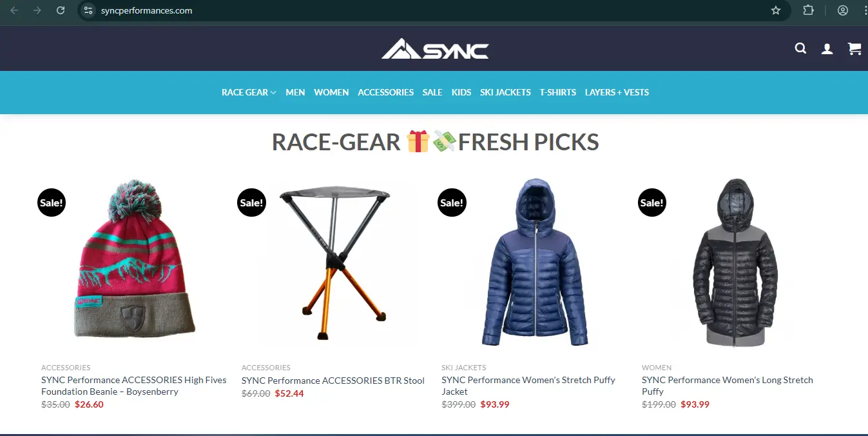The image size is (868, 436).
Task: Open the site search magnifier icon
Action: [800, 48]
